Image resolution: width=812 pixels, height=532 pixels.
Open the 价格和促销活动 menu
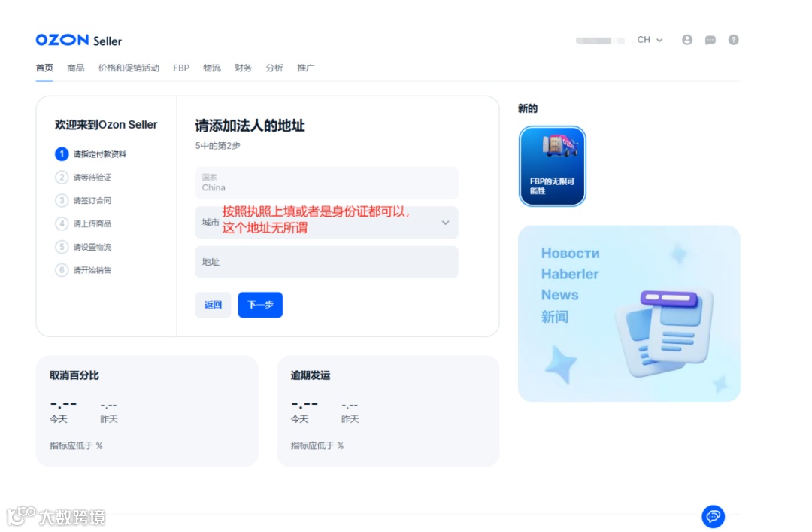129,68
